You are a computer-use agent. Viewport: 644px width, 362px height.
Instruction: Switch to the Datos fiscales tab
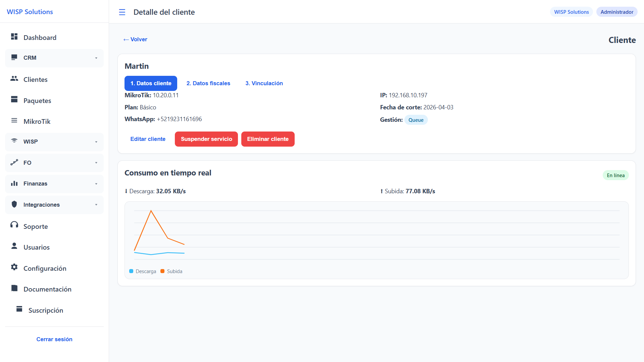208,83
